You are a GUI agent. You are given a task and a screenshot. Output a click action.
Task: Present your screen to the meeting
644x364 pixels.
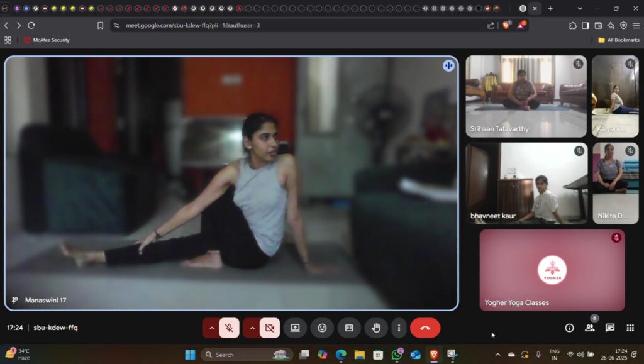[295, 328]
